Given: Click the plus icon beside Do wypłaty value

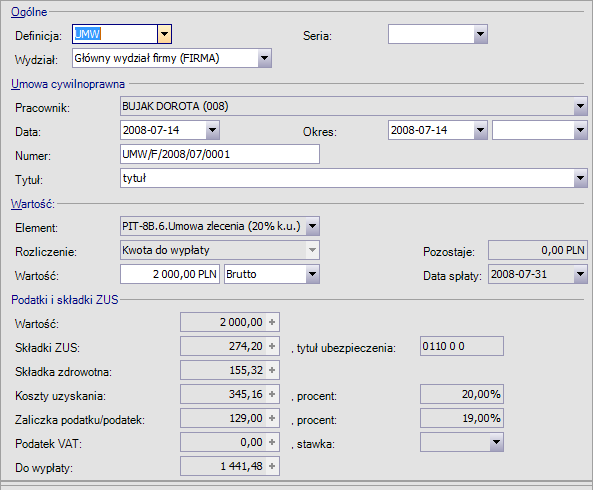Looking at the screenshot, I should coord(272,466).
